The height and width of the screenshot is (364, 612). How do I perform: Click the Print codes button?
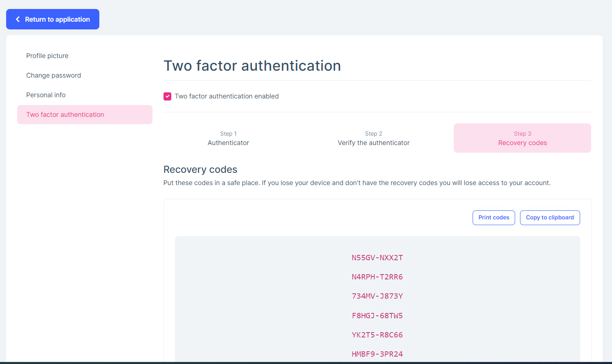point(493,218)
